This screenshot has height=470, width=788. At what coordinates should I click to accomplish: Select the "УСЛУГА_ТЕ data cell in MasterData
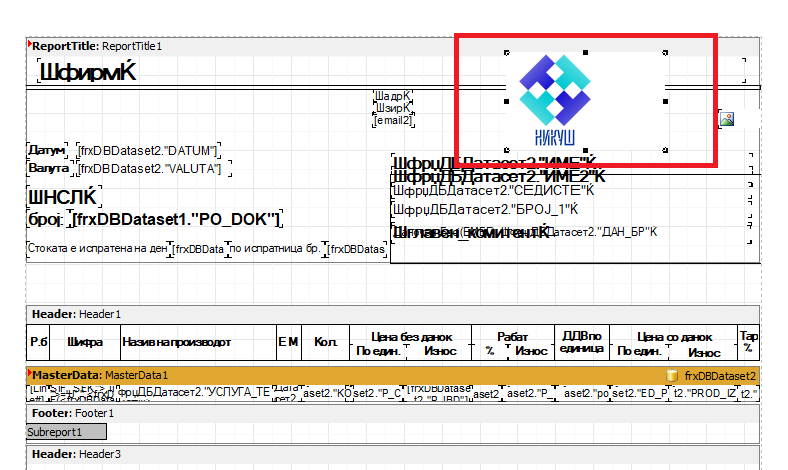(194, 393)
